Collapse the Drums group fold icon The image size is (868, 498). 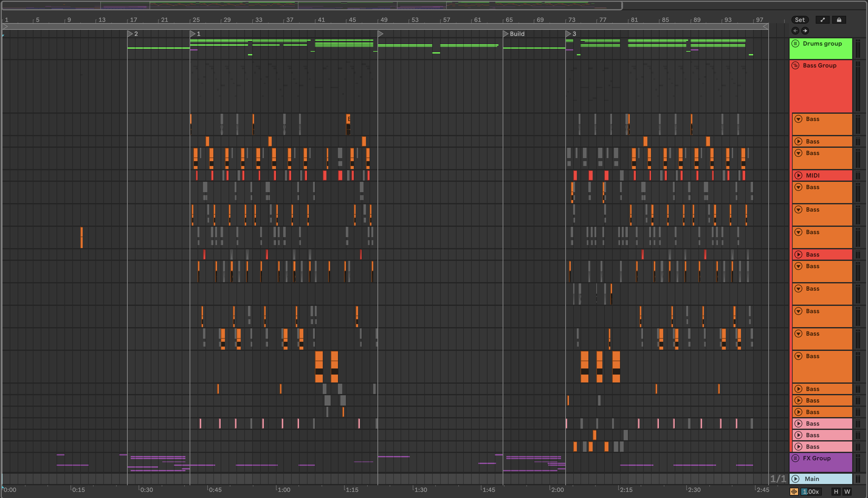(x=796, y=43)
